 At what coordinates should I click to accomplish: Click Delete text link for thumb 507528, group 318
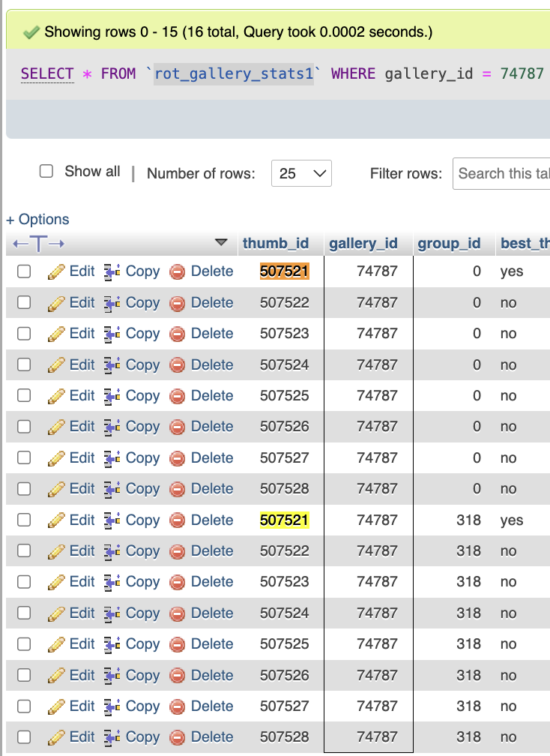tap(212, 737)
